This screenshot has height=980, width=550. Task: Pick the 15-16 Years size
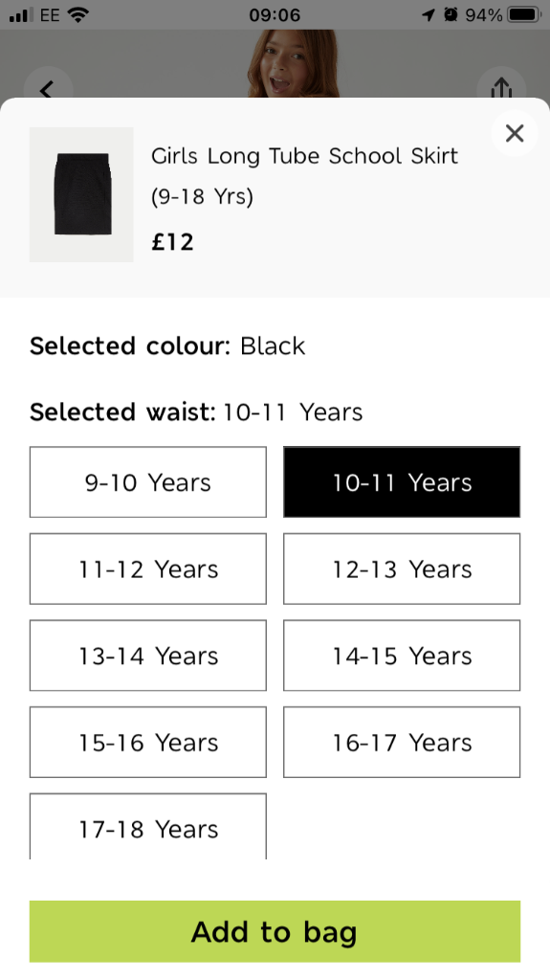148,743
